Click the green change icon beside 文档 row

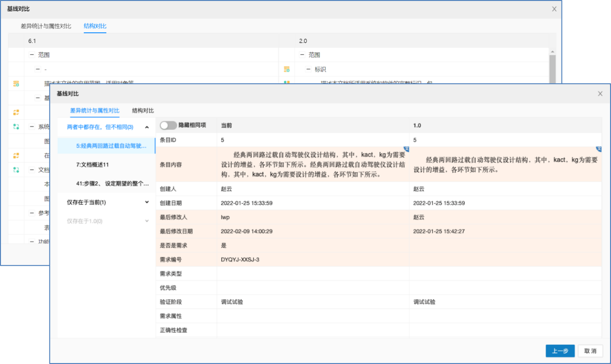coord(16,170)
